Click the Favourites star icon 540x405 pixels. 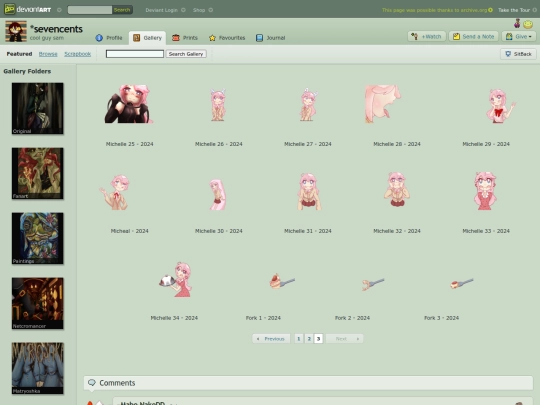coord(212,38)
